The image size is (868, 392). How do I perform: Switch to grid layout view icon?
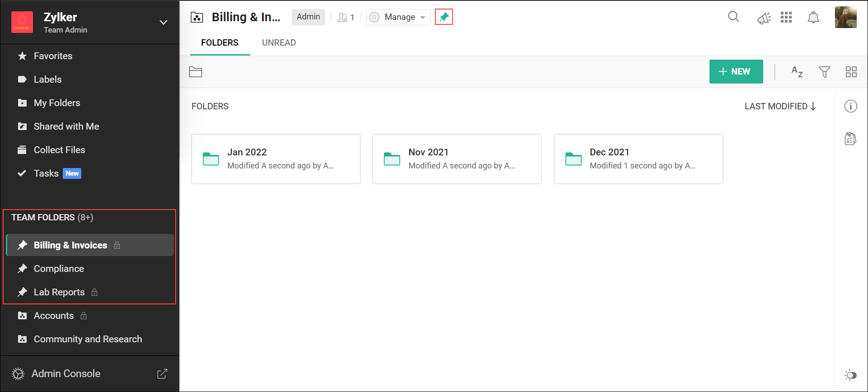[851, 72]
